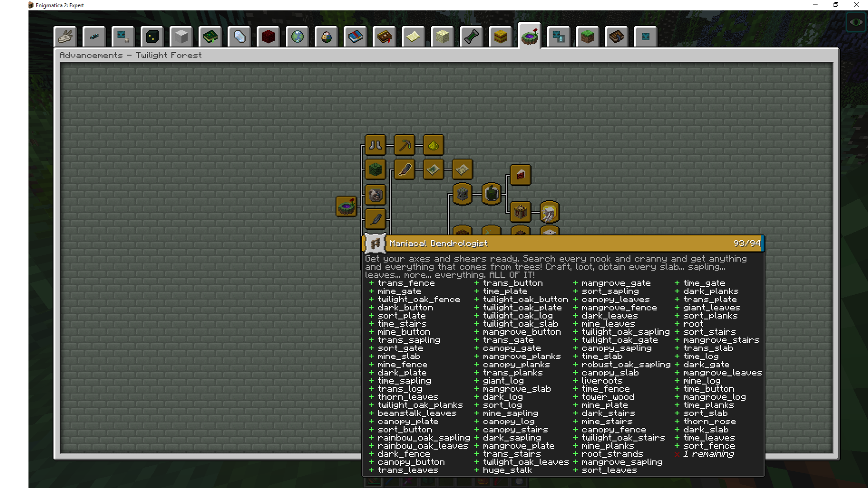Select the iron boots advancement node

point(375,145)
